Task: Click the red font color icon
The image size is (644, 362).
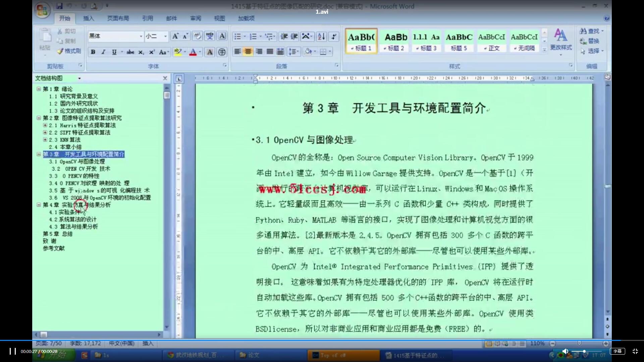Action: 193,52
